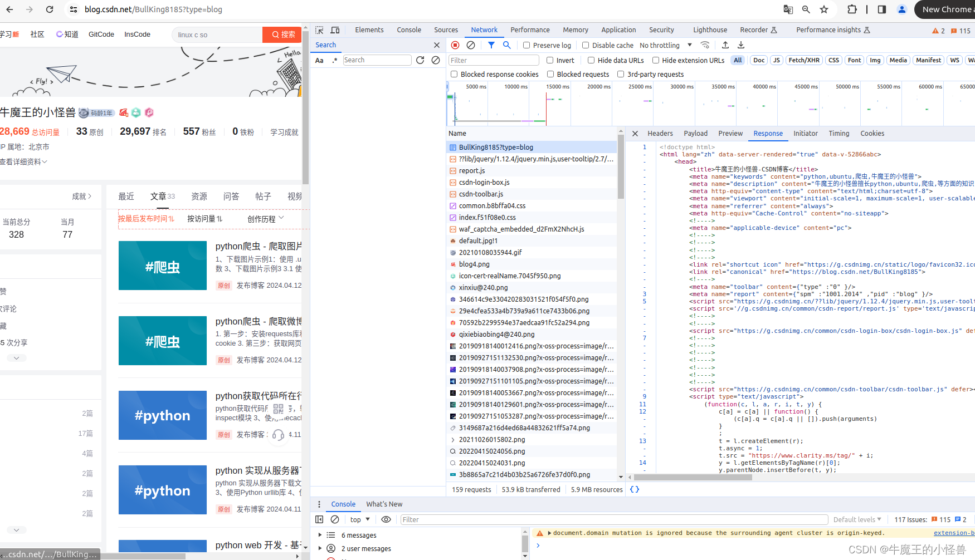Viewport: 975px width, 560px height.
Task: Pretty print response with braces icon
Action: (x=635, y=489)
